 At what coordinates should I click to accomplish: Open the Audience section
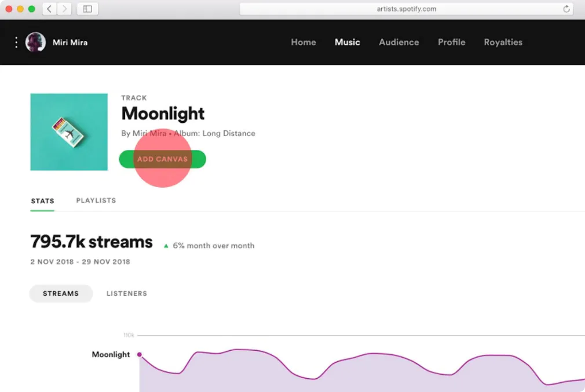pos(398,42)
